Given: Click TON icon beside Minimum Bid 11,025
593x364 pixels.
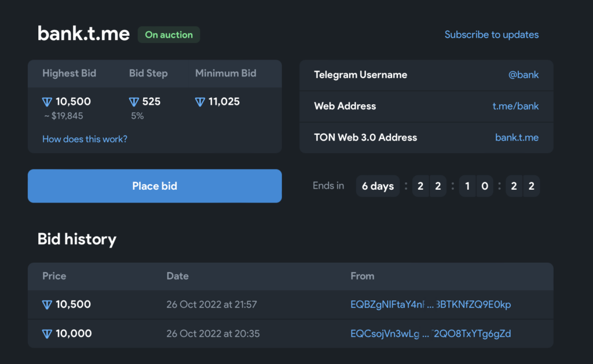Looking at the screenshot, I should 200,102.
